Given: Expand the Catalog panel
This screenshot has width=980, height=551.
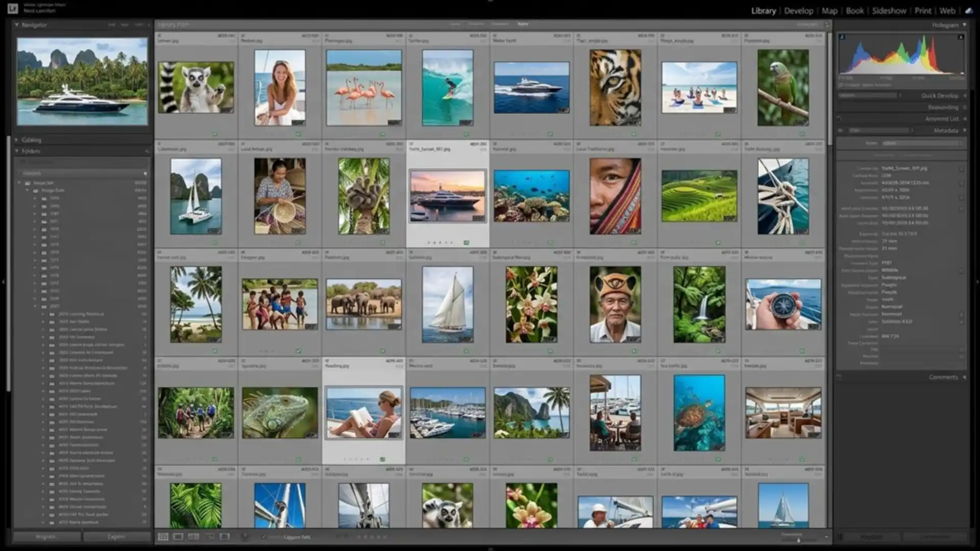Looking at the screenshot, I should [17, 139].
